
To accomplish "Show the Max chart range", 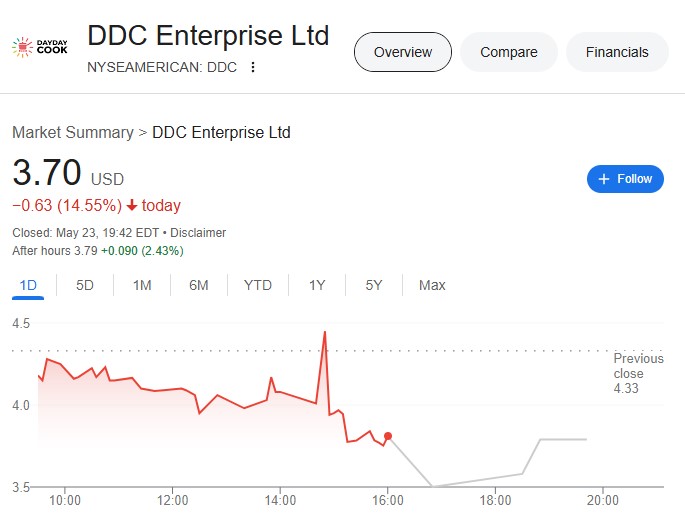I will click(432, 285).
